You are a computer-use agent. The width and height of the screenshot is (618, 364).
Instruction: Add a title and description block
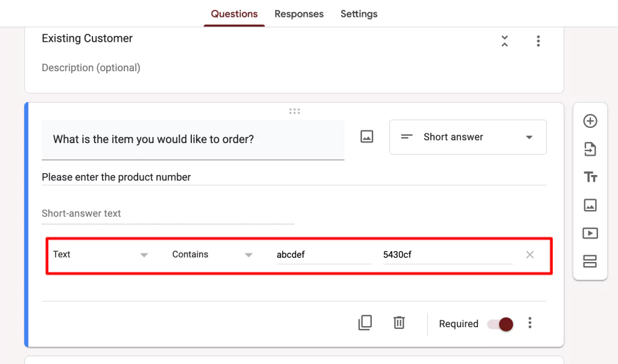[x=590, y=177]
